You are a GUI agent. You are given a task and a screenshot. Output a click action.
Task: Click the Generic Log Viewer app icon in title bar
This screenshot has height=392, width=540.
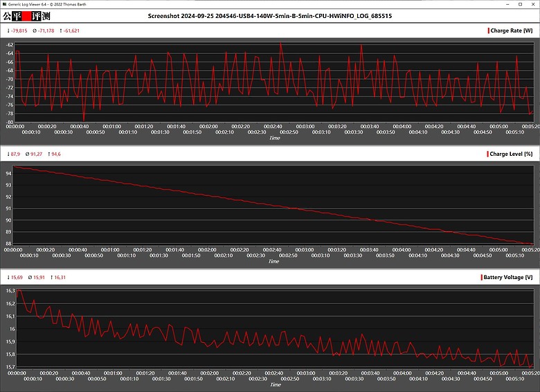[x=4, y=4]
